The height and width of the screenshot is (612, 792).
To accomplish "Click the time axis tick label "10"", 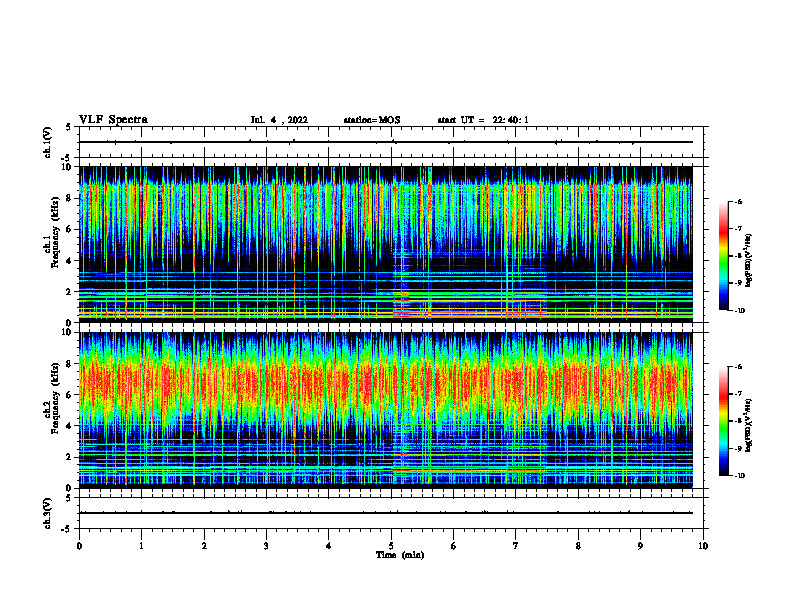I will 703,546.
